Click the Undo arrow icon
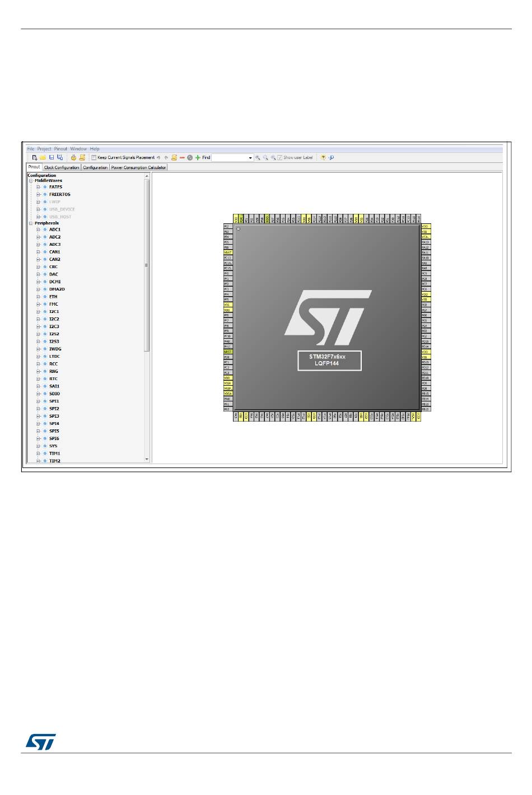The height and width of the screenshot is (795, 532). click(x=158, y=157)
